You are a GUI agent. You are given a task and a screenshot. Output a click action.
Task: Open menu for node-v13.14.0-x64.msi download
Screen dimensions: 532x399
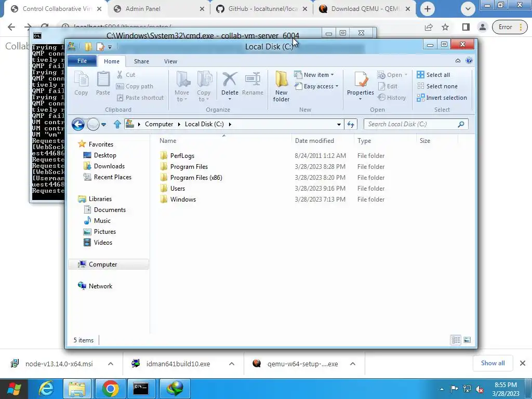point(110,364)
